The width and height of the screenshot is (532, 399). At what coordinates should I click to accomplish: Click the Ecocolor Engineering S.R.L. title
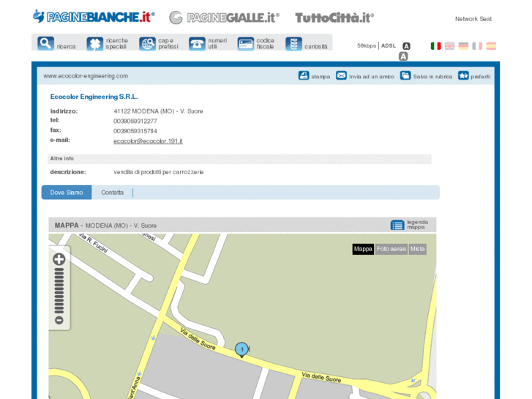click(94, 97)
